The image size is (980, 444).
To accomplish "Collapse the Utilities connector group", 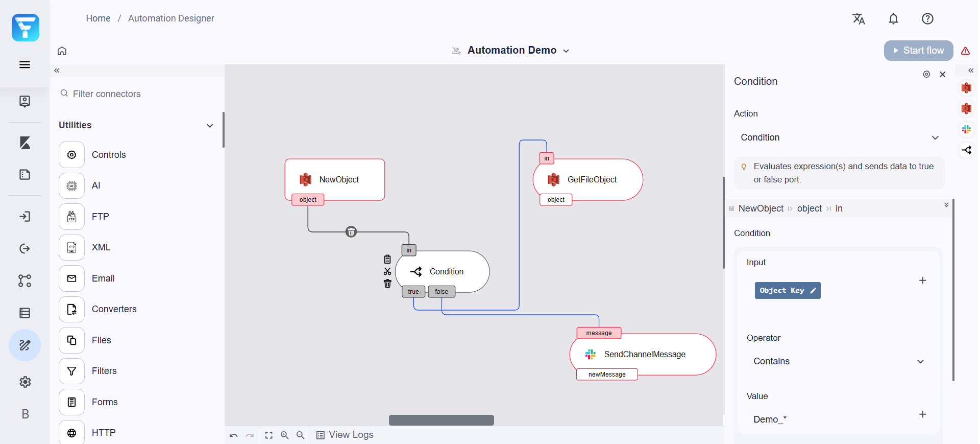I will coord(209,126).
